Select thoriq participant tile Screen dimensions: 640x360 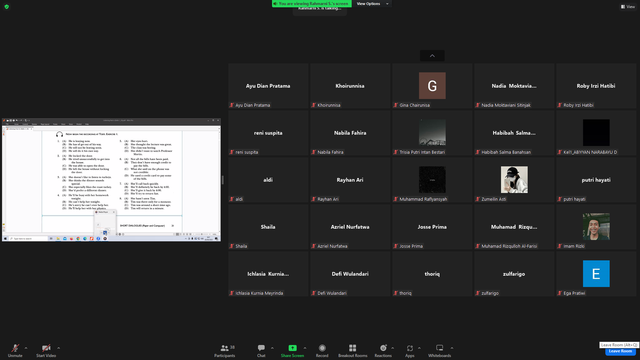(432, 274)
